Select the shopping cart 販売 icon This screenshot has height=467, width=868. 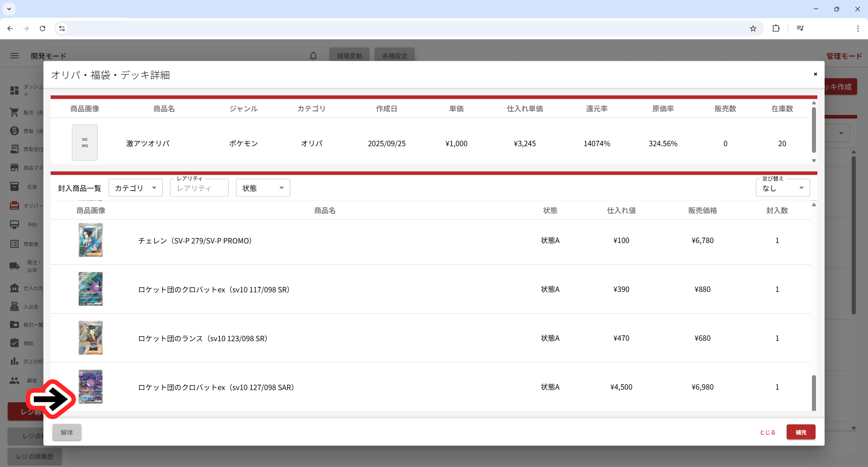[14, 112]
